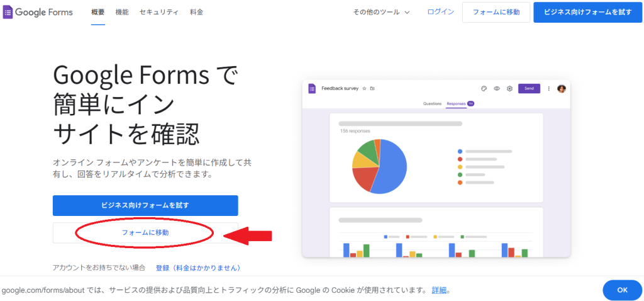Click the purple form icon in preview header
The height and width of the screenshot is (301, 644).
coord(312,89)
